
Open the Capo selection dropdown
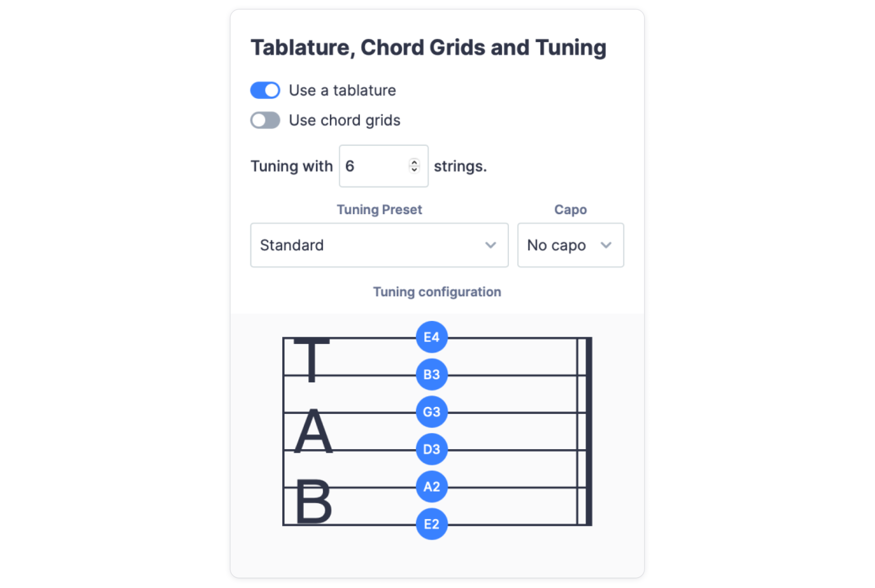tap(570, 245)
